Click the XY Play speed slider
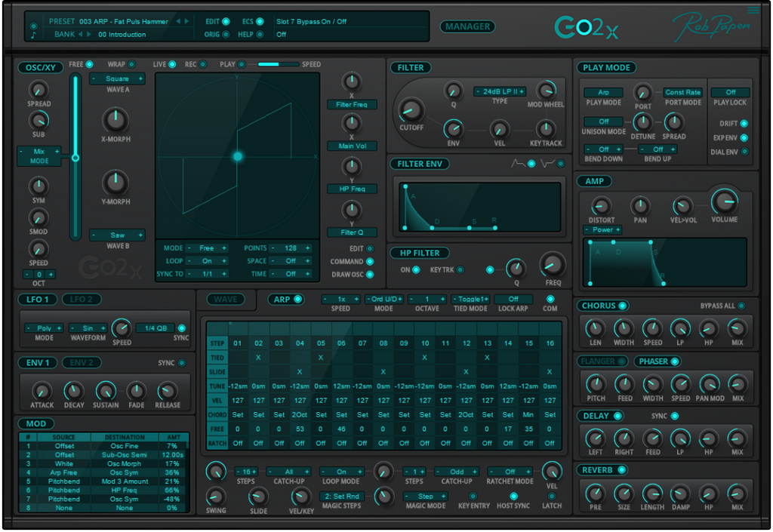Viewport: 773px width, 532px height. (x=278, y=65)
